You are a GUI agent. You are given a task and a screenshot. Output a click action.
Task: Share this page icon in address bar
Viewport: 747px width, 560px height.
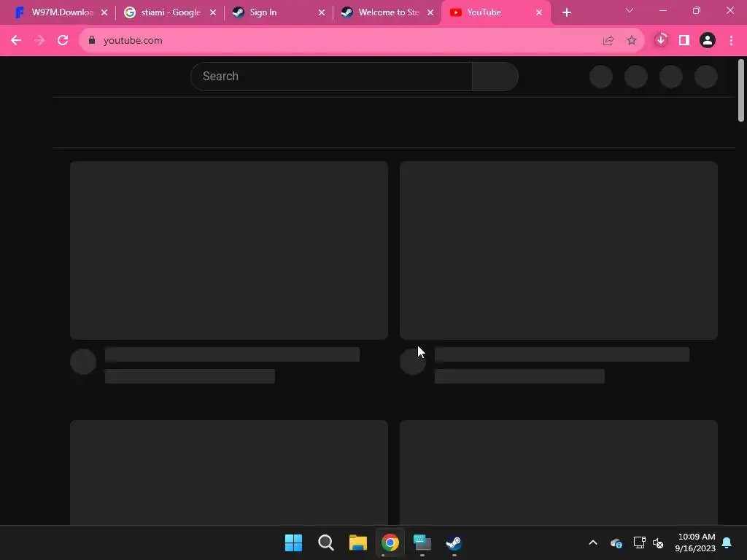click(608, 41)
